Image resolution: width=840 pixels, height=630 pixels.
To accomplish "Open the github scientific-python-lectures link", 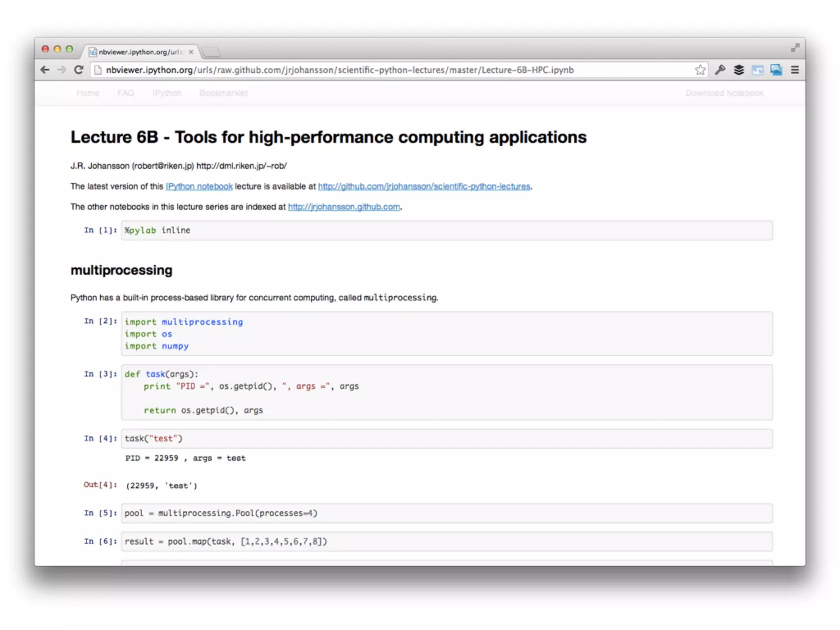I will [424, 187].
